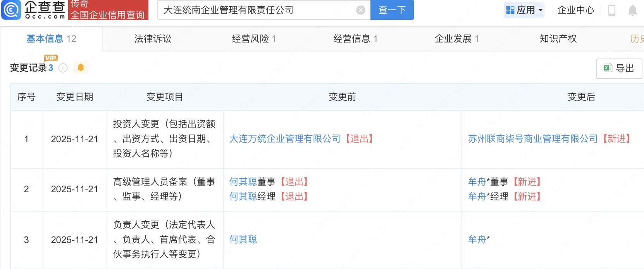Click the 查一下 search button
Screen dimensions: 644x269
392,10
